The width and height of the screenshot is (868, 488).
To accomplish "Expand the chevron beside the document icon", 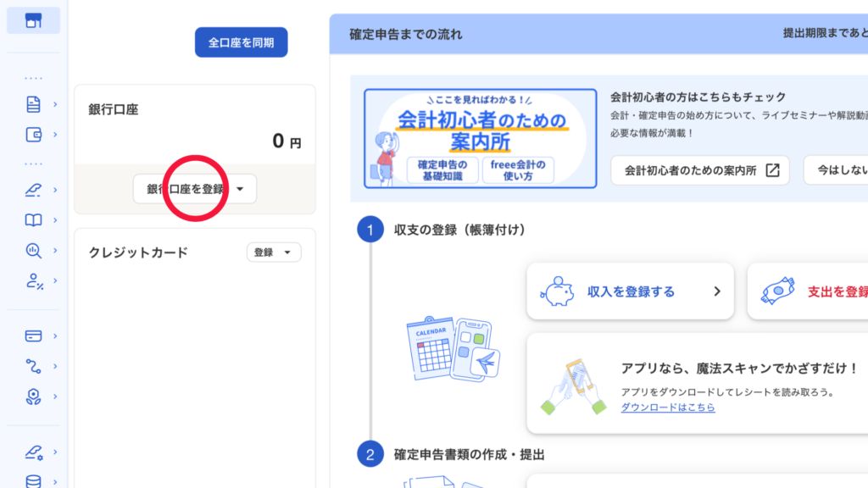I will (x=55, y=104).
